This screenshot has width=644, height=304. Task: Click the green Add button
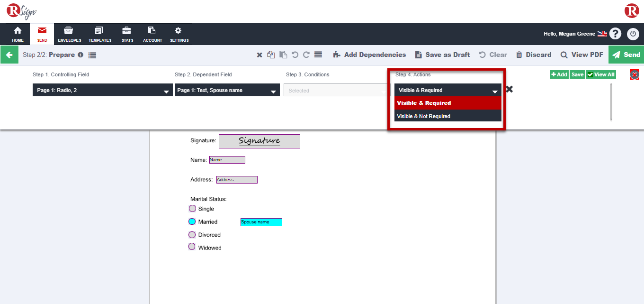tap(559, 74)
